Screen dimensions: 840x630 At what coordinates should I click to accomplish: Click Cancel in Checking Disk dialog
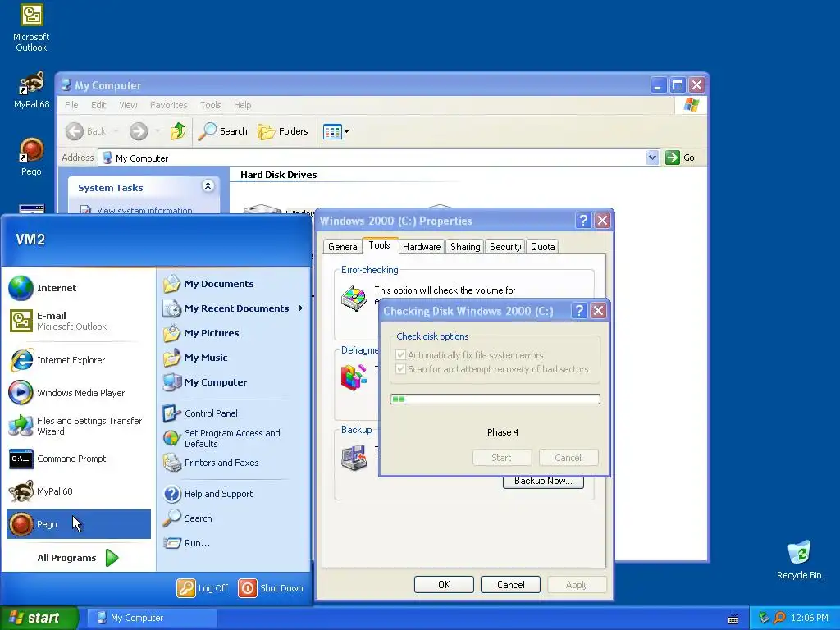click(568, 458)
